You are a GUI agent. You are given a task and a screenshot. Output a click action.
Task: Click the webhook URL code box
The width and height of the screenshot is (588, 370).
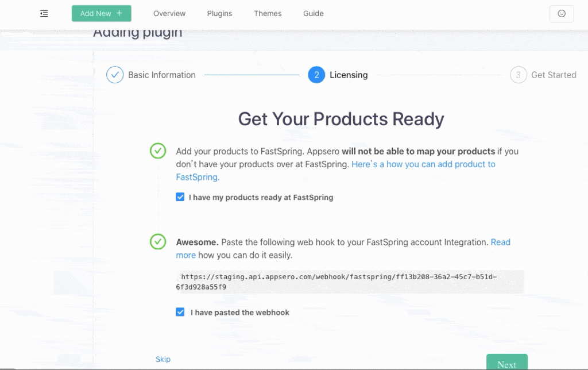pyautogui.click(x=350, y=282)
